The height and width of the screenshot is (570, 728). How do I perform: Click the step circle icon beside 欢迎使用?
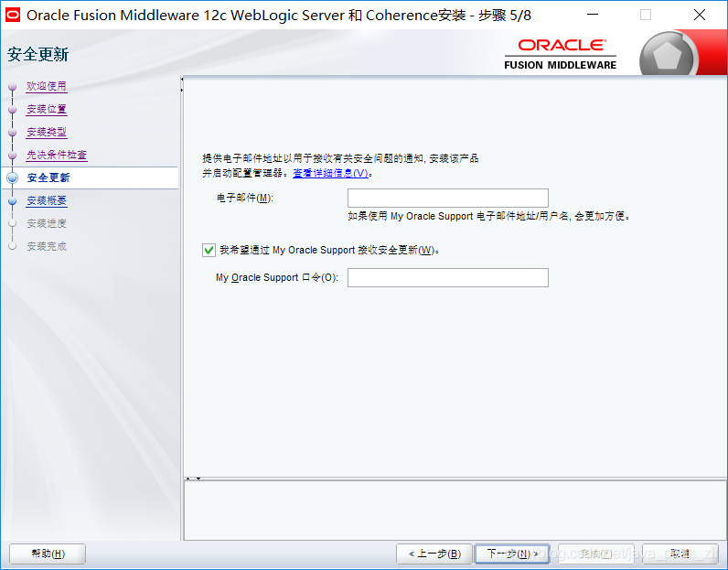[x=13, y=86]
